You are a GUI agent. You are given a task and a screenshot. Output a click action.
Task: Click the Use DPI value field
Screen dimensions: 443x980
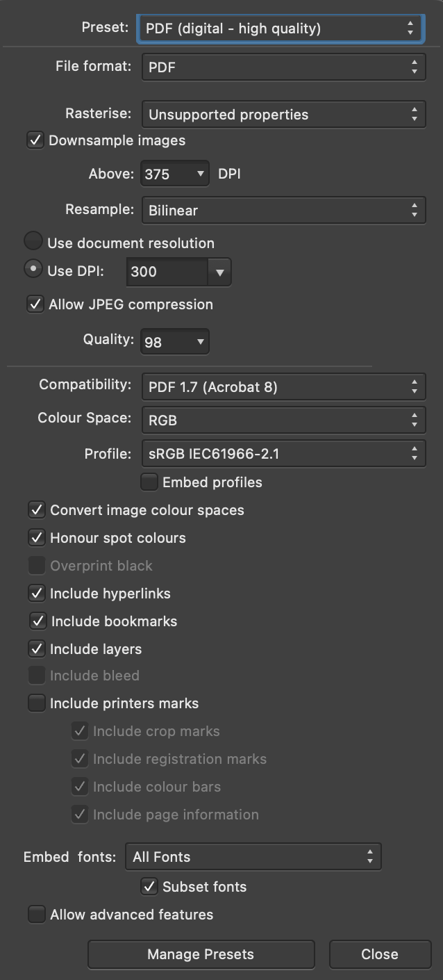coord(167,272)
